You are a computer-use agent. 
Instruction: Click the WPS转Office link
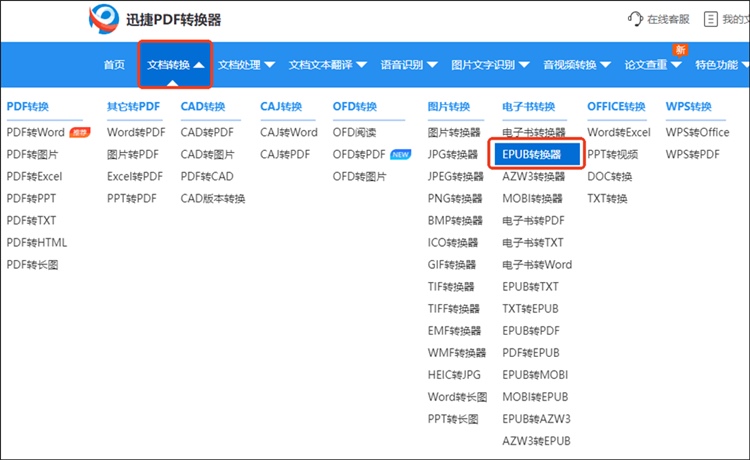click(697, 132)
